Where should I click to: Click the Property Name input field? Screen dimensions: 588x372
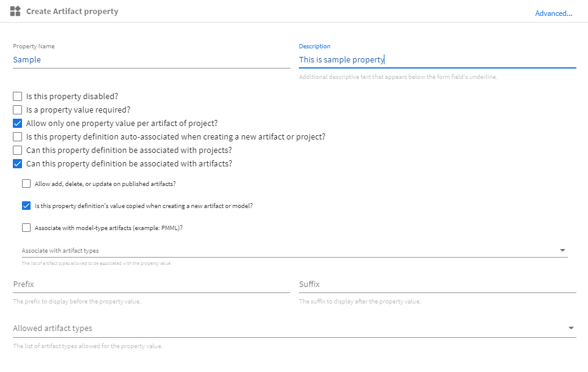click(x=151, y=60)
